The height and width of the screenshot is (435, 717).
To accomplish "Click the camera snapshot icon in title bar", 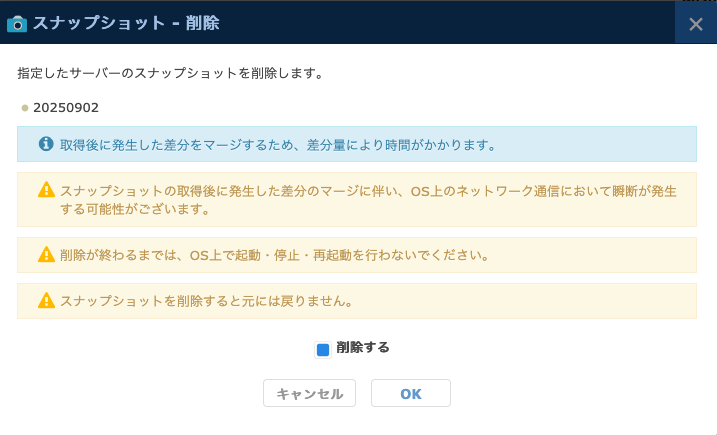I will tap(17, 23).
